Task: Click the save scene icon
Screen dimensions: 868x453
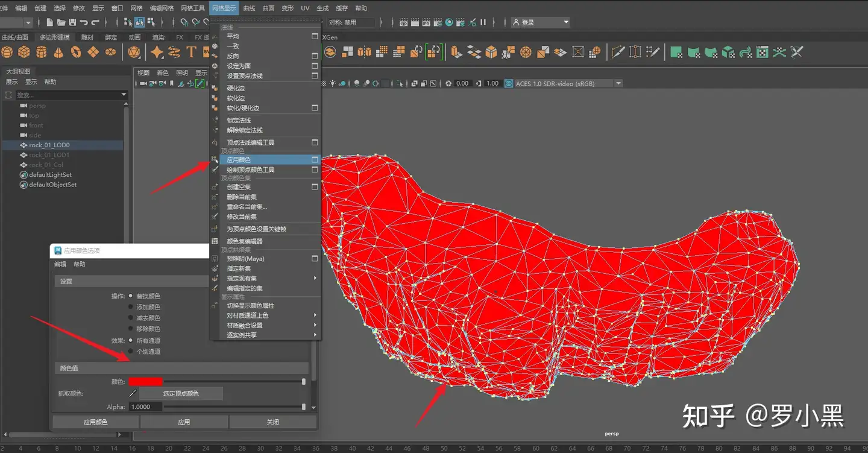Action: pos(72,22)
